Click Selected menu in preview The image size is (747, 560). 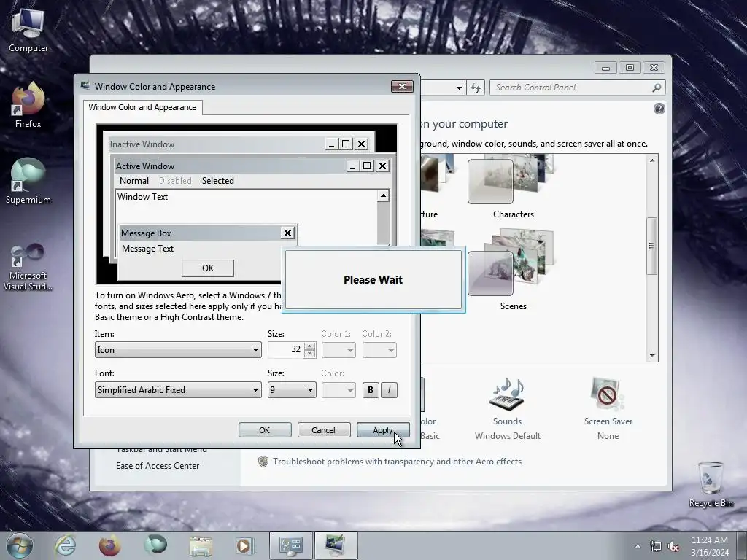point(217,181)
